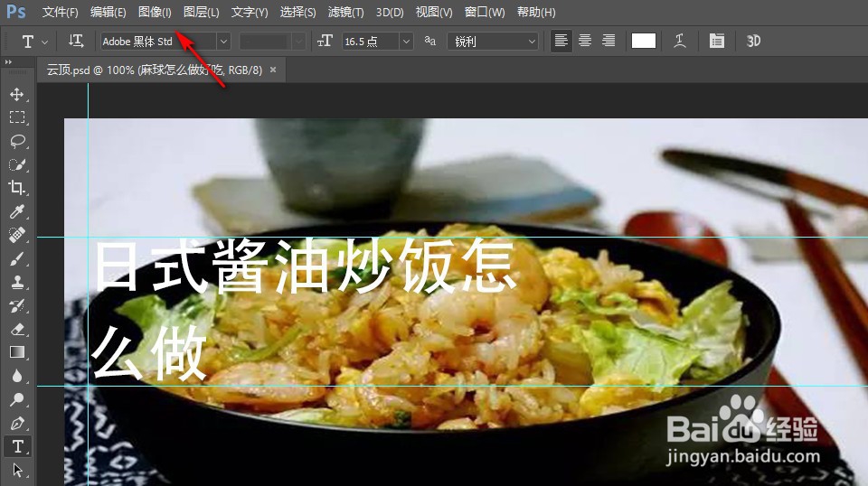
Task: Open the white text color swatch
Action: click(643, 41)
